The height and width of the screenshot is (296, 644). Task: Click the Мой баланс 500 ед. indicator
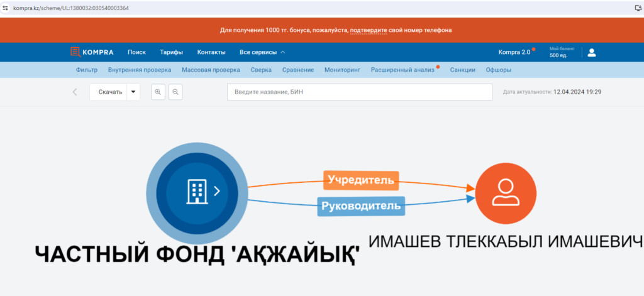tap(561, 52)
